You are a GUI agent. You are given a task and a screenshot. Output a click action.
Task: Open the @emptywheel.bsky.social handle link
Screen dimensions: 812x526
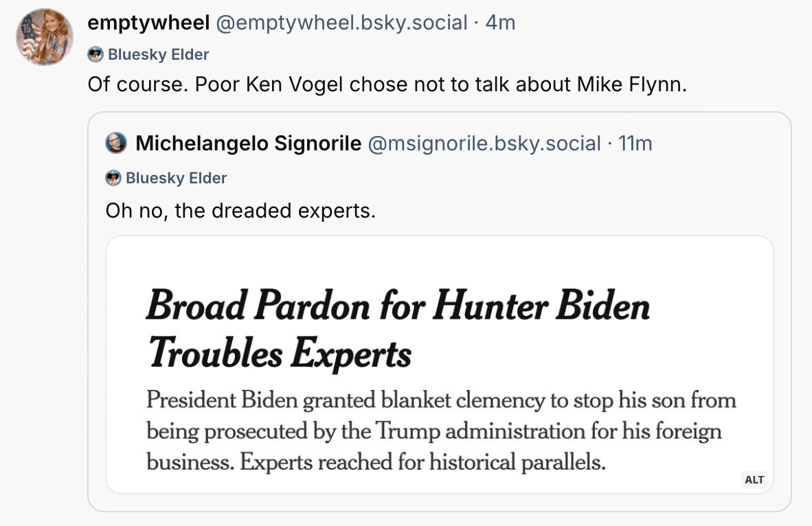tap(343, 23)
